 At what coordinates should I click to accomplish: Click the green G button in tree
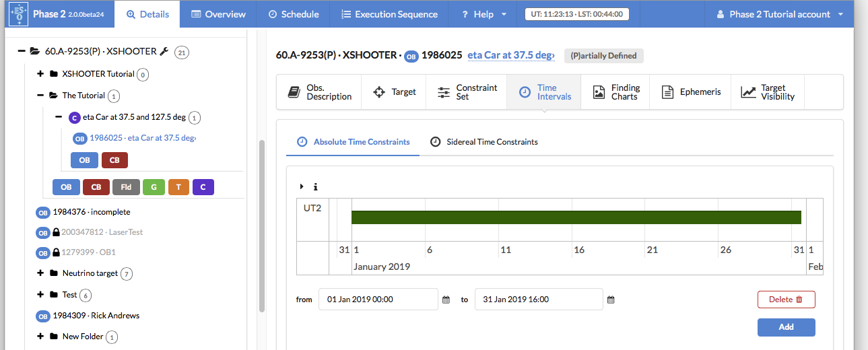point(154,187)
